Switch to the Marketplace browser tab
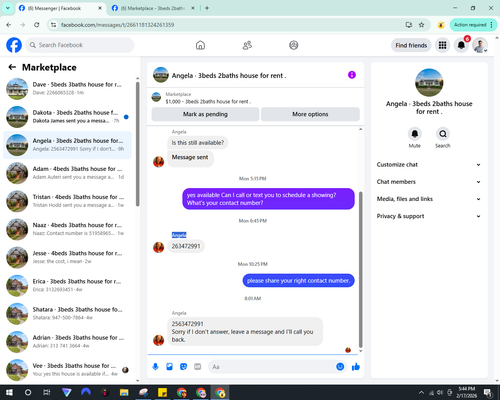 (x=152, y=8)
